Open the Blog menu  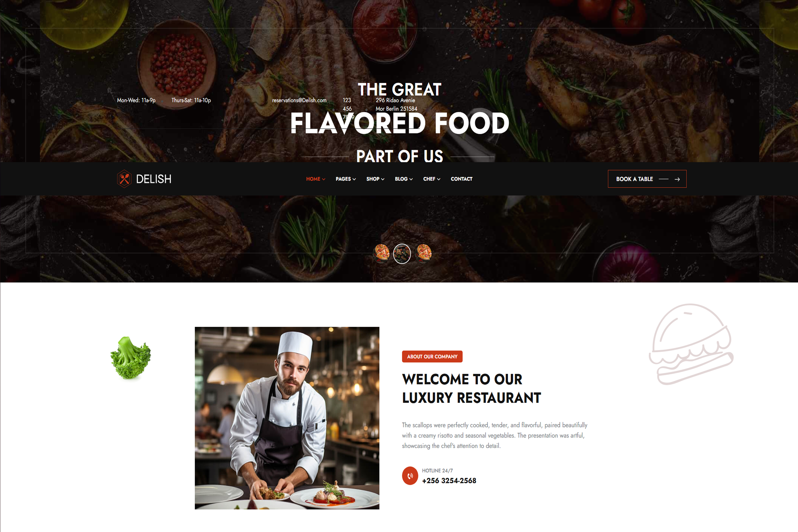[403, 179]
